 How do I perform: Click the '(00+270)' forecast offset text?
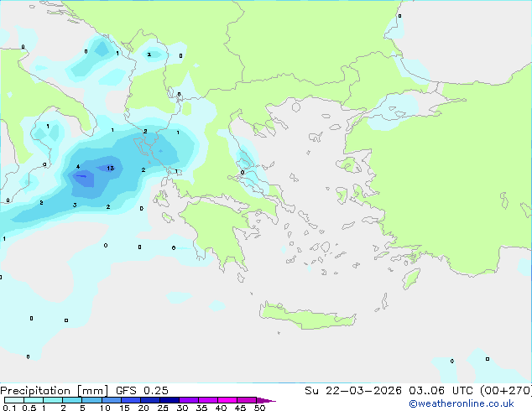click(x=506, y=391)
